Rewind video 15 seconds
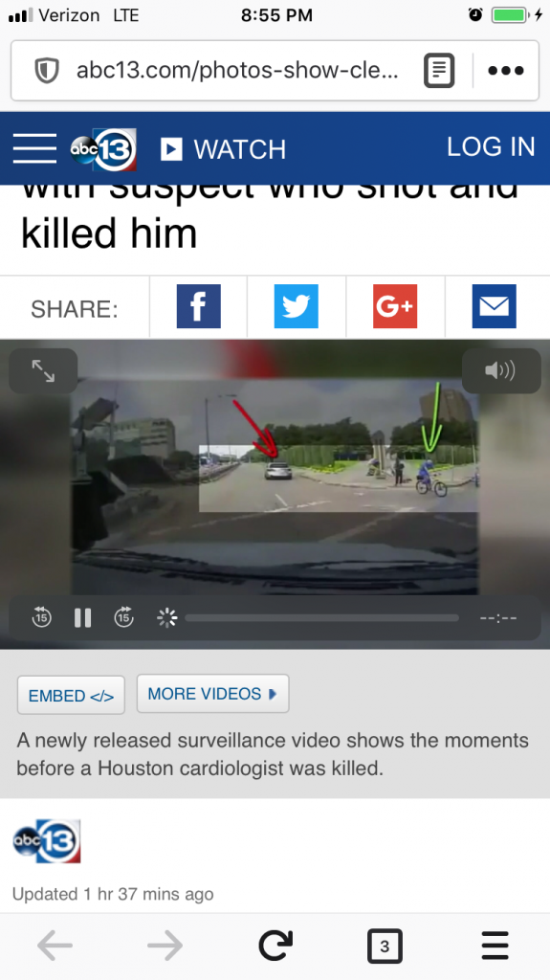Viewport: 550px width, 980px height. 41,617
